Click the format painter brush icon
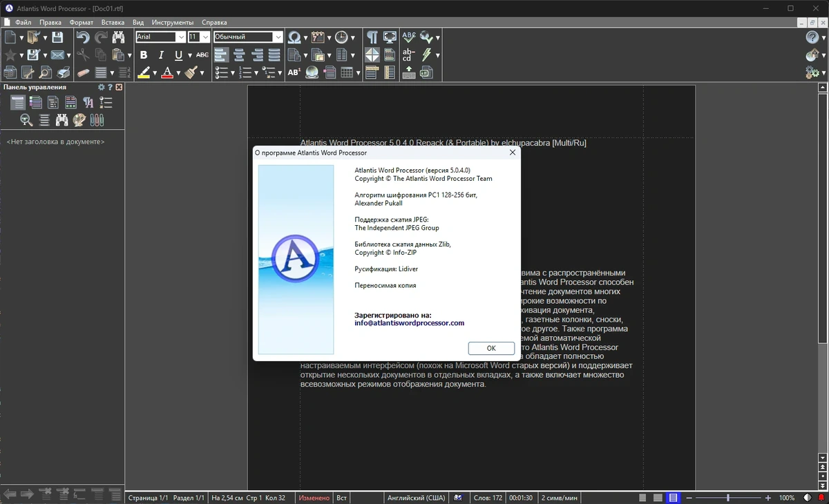829x504 pixels. (191, 72)
